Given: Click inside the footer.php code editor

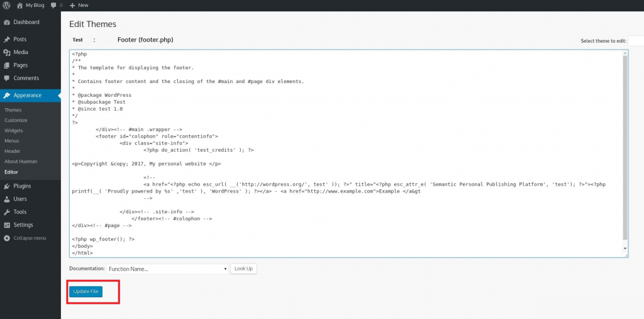Looking at the screenshot, I should click(345, 154).
